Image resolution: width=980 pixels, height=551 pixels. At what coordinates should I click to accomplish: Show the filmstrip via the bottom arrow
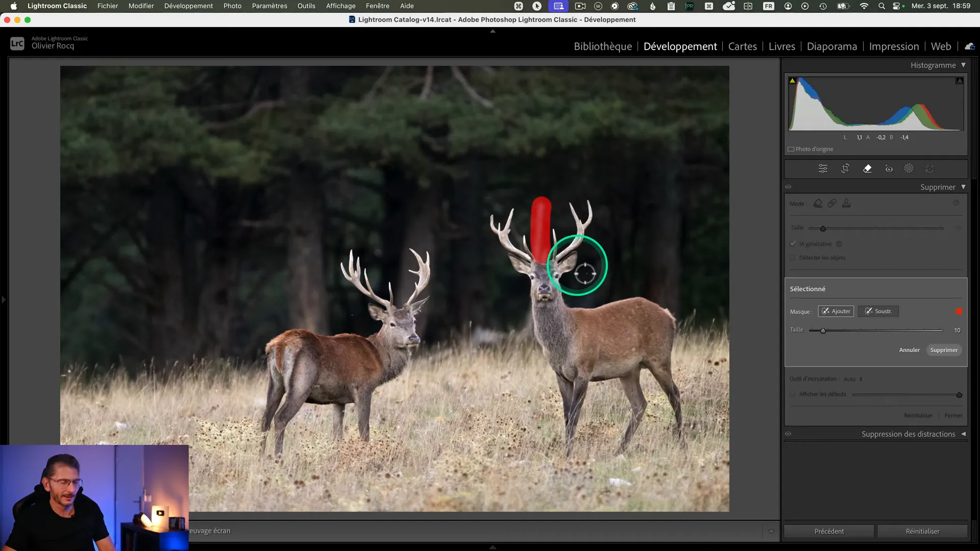click(x=493, y=547)
